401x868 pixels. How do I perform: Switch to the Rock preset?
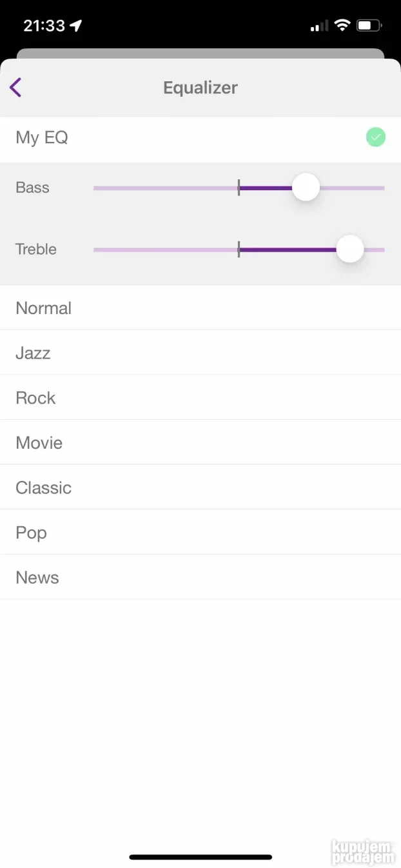200,398
